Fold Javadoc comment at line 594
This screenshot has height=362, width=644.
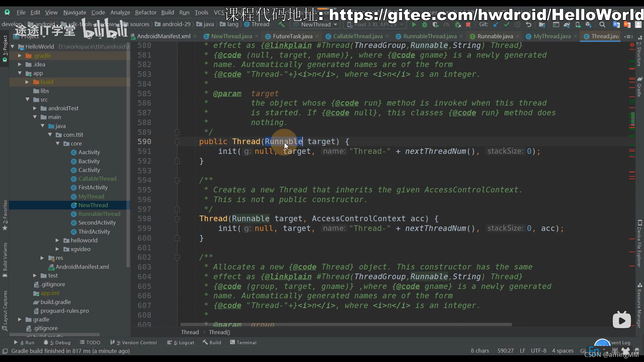click(177, 180)
